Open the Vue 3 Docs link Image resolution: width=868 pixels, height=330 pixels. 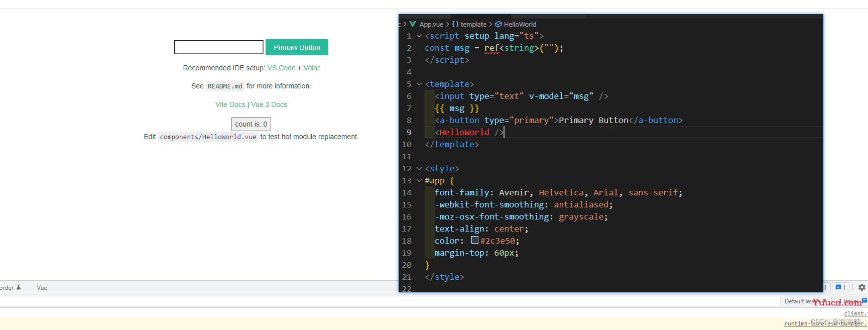(x=269, y=104)
